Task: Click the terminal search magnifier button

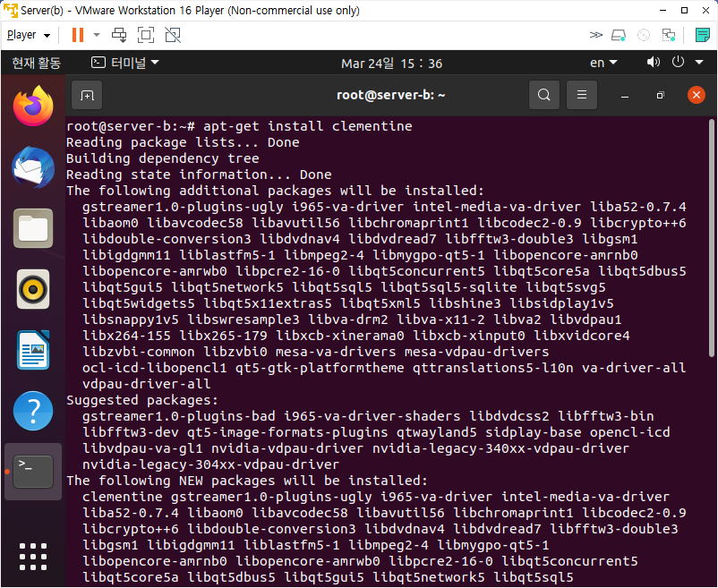Action: click(544, 95)
